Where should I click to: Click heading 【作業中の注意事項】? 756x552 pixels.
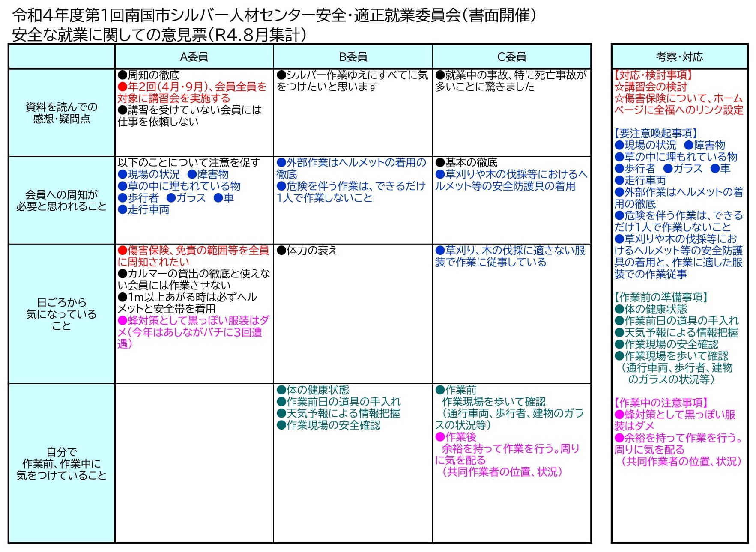coord(661,403)
